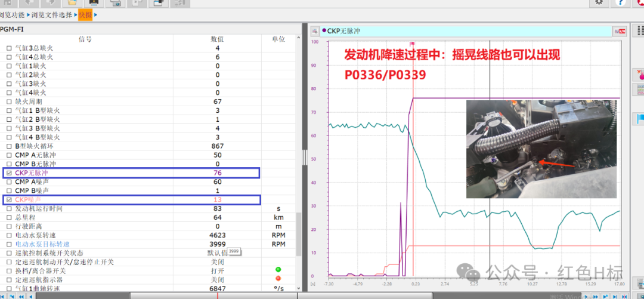Check the 总里程 checkbox
The width and height of the screenshot is (644, 299).
coord(9,218)
